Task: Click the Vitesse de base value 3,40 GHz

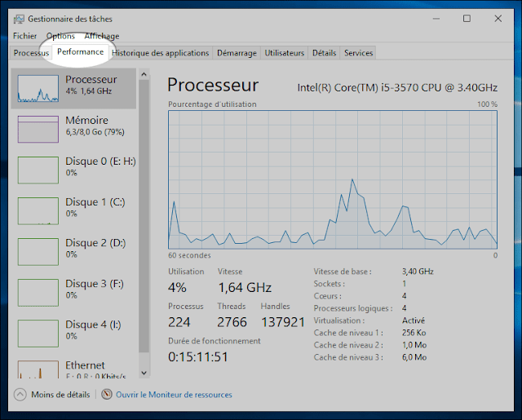Action: coord(418,272)
